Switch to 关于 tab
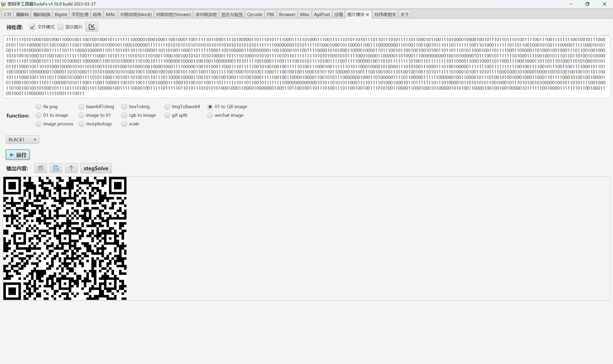The height and width of the screenshot is (364, 613). [405, 14]
